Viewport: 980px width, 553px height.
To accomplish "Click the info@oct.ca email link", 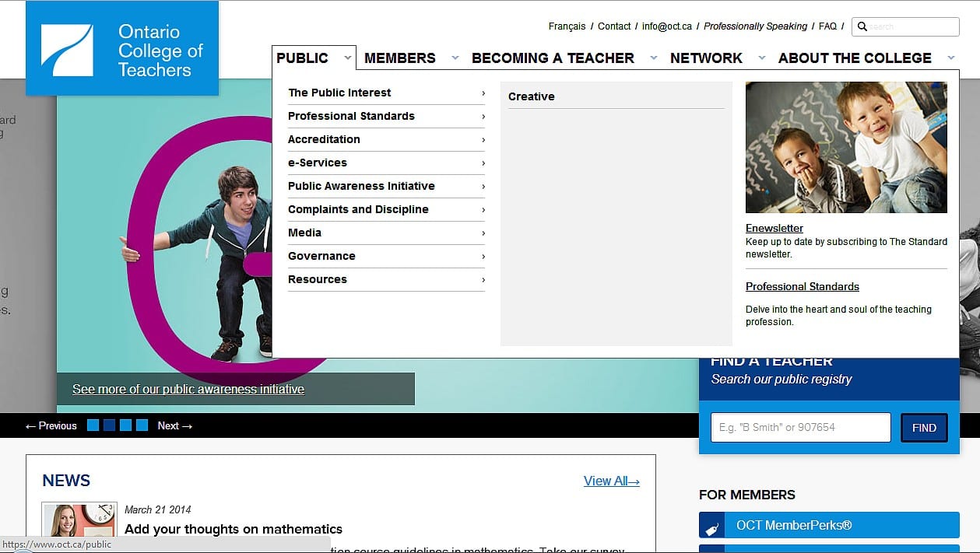I will click(667, 26).
